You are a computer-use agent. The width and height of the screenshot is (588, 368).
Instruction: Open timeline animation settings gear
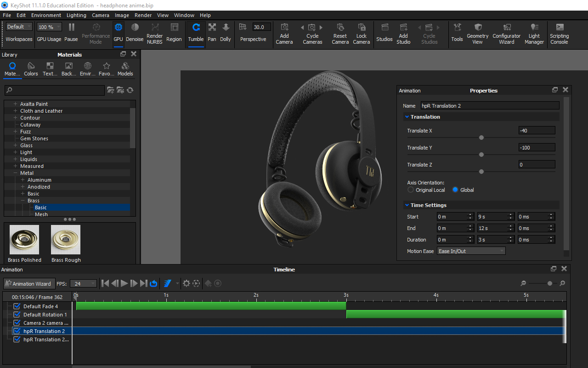[186, 283]
